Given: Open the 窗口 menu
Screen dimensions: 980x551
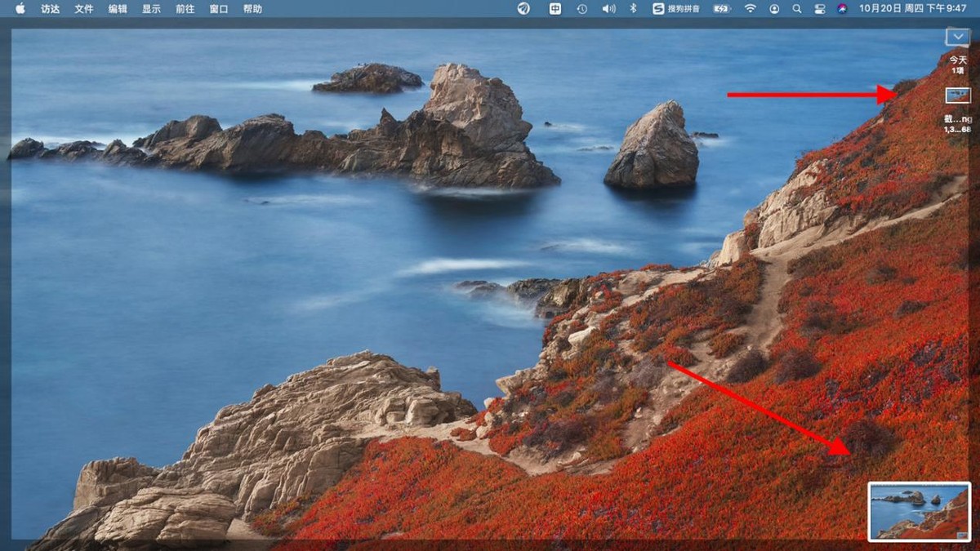Looking at the screenshot, I should tap(219, 9).
